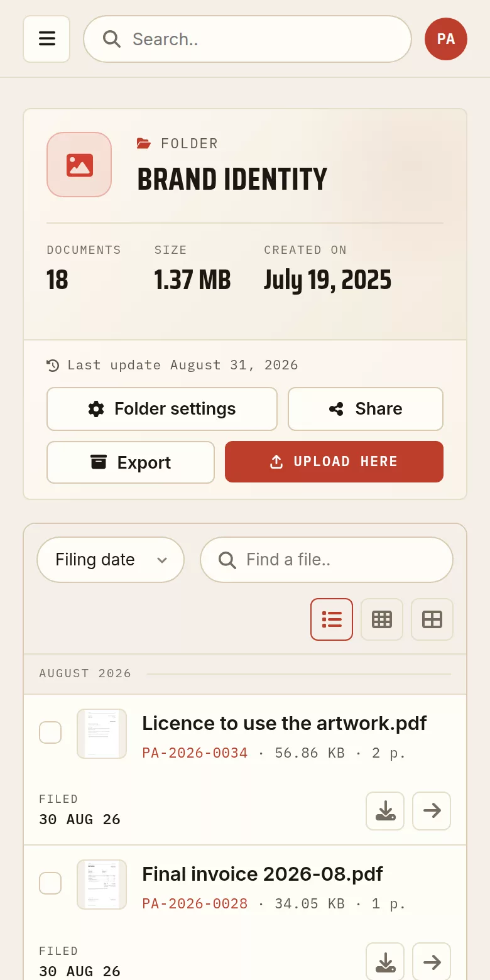Open Folder settings
Screen dimensions: 490x980
tap(162, 409)
